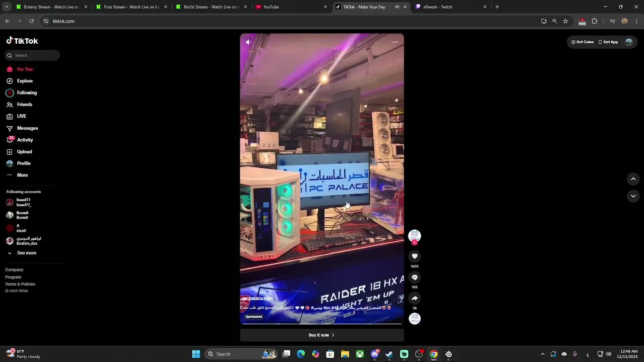The image size is (644, 362).
Task: Click the Get App button
Action: point(608,42)
